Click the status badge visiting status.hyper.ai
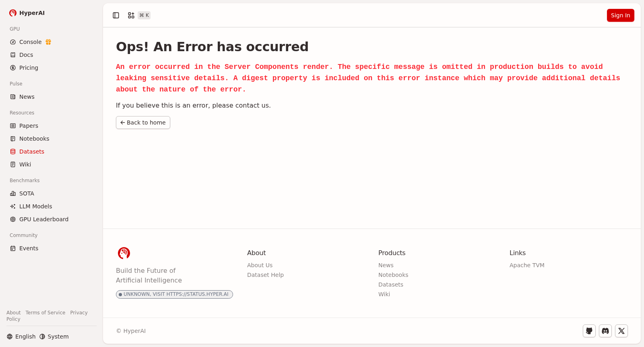The image size is (644, 347). 174,294
